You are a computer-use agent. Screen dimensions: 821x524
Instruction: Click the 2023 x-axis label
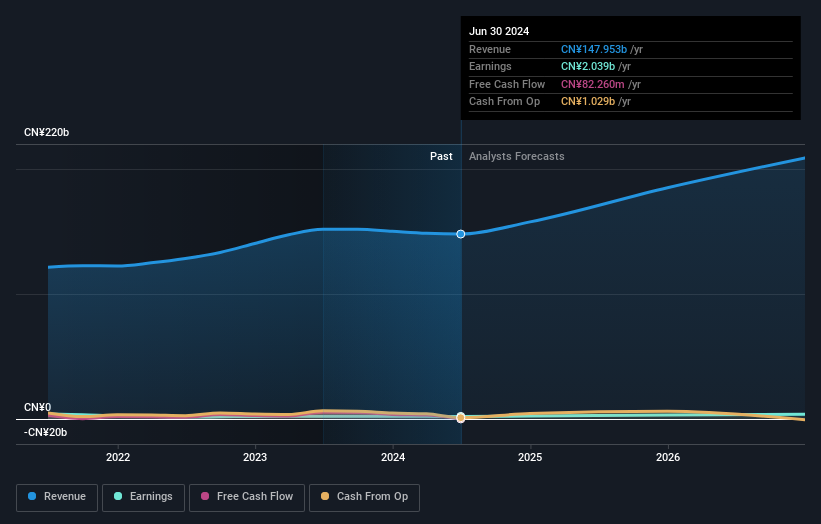(255, 457)
